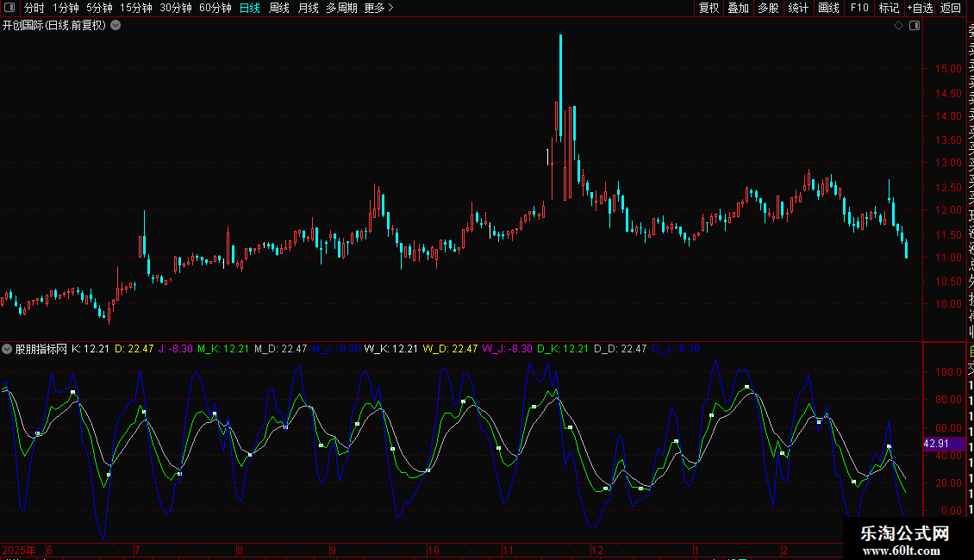Click the green M_K: 12.21 value
Image resolution: width=974 pixels, height=560 pixels.
(223, 349)
